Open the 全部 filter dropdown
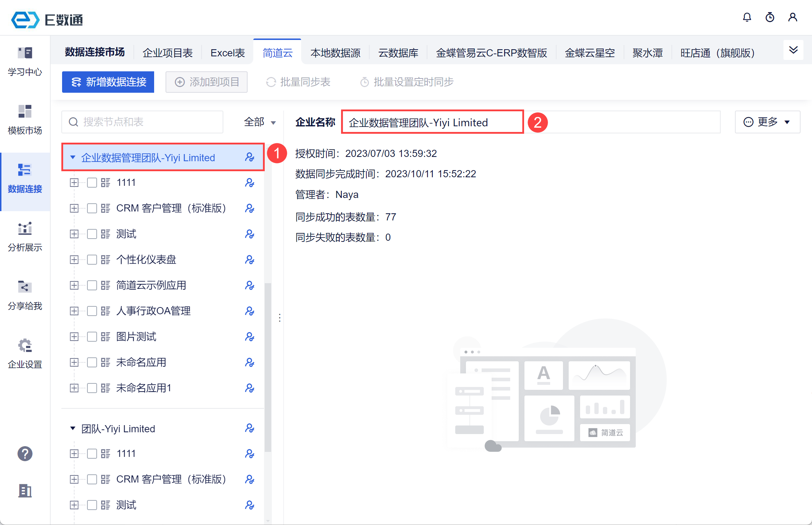 click(260, 122)
